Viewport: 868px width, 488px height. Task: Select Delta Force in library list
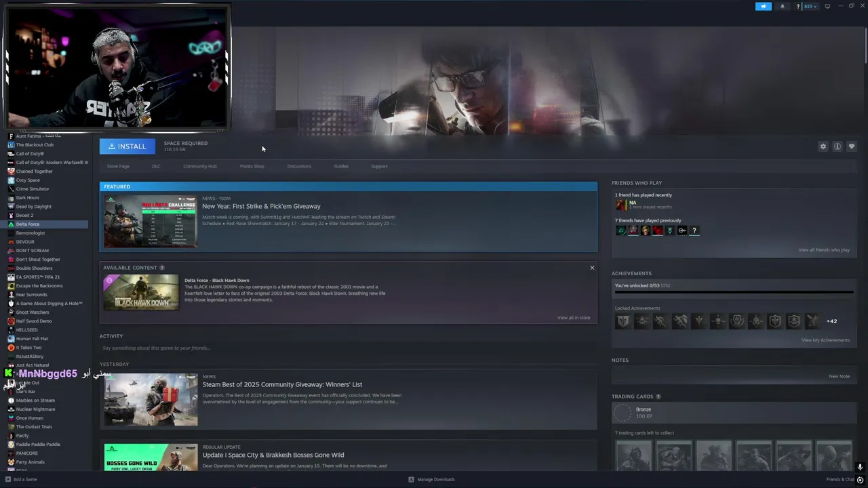pyautogui.click(x=44, y=224)
